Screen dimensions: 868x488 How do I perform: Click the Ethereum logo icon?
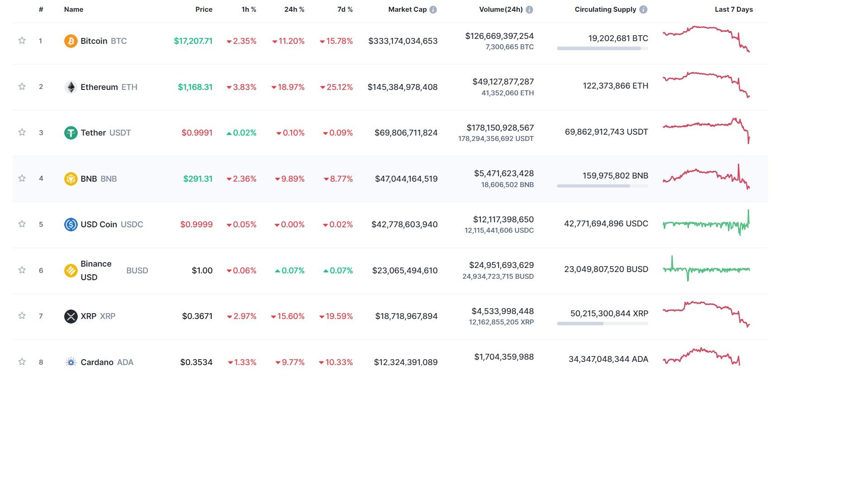point(71,87)
